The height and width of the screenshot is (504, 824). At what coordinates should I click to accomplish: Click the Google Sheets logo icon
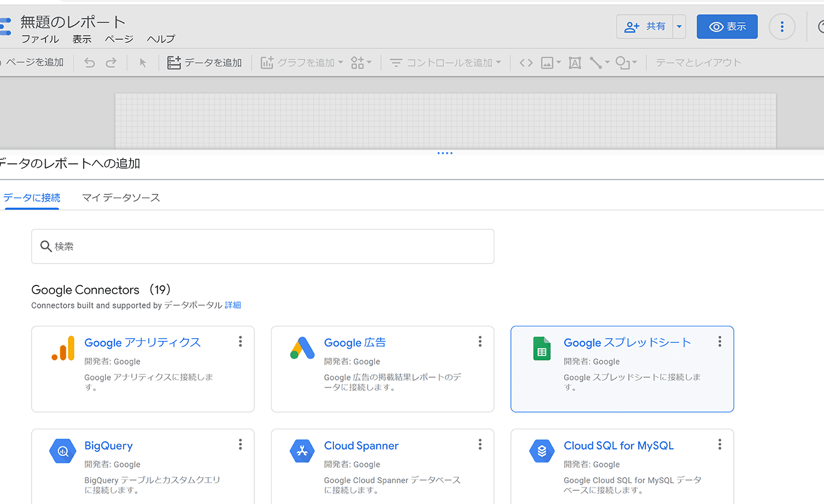(x=542, y=349)
